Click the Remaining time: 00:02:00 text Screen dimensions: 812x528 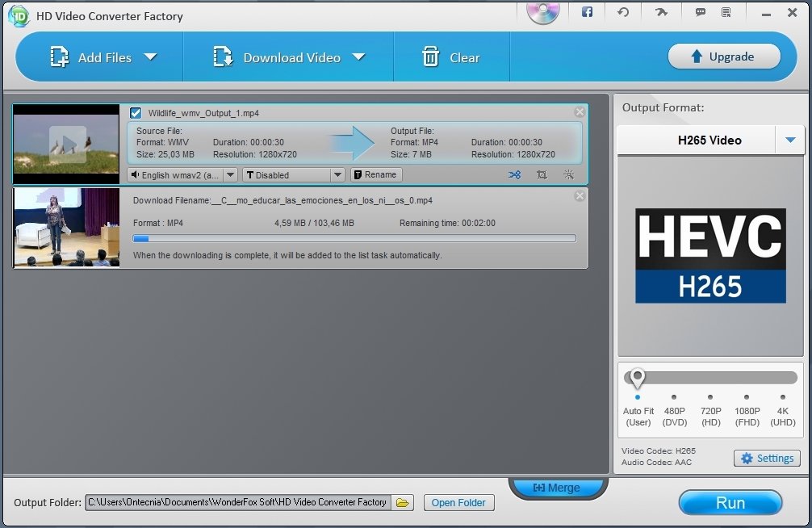(x=447, y=223)
